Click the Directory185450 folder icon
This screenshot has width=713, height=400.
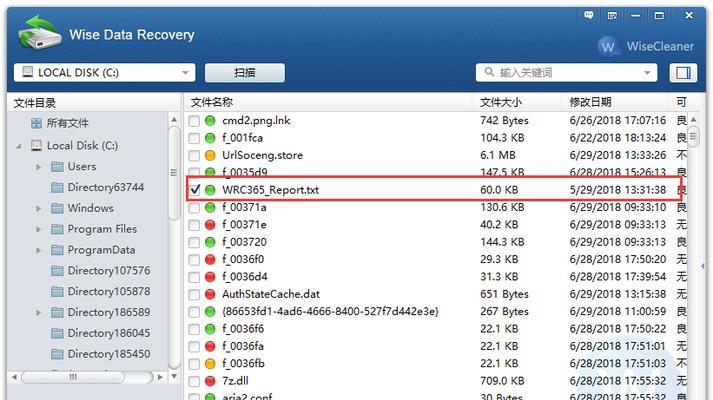[57, 355]
